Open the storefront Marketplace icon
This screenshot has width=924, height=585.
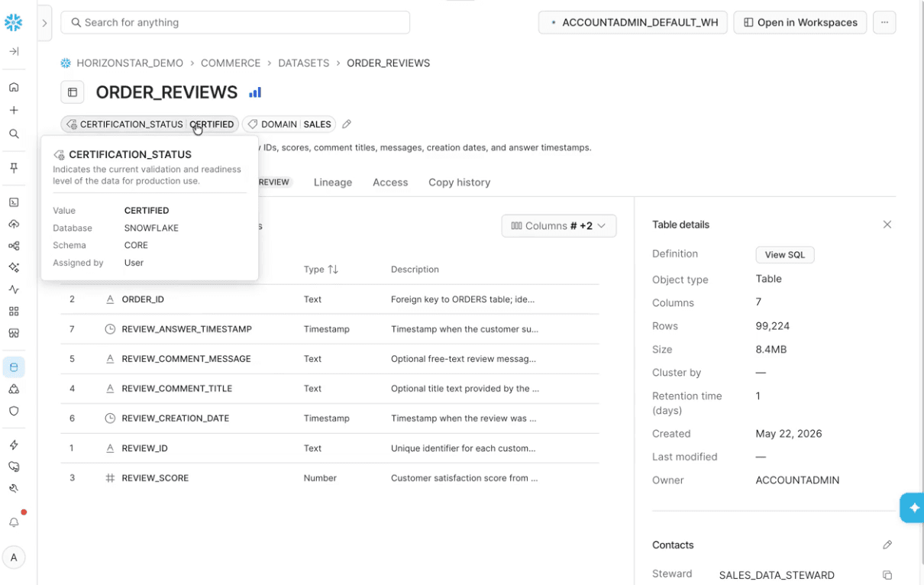tap(14, 333)
